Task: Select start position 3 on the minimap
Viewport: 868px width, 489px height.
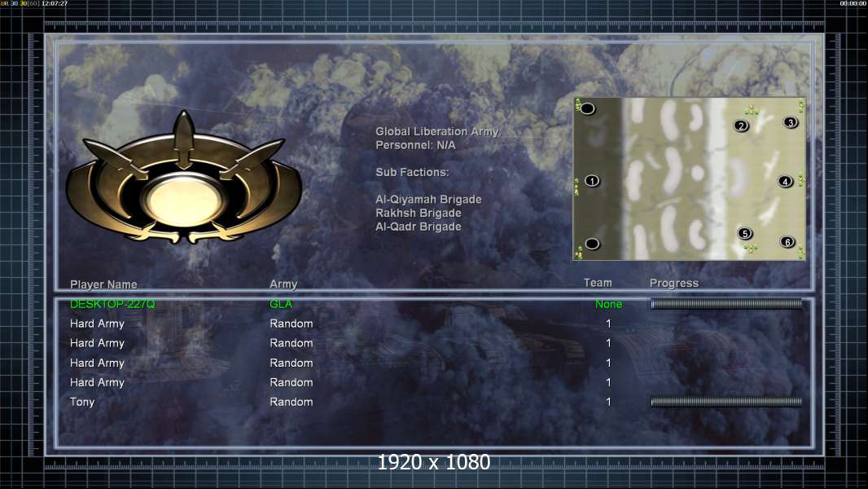Action: pyautogui.click(x=791, y=122)
